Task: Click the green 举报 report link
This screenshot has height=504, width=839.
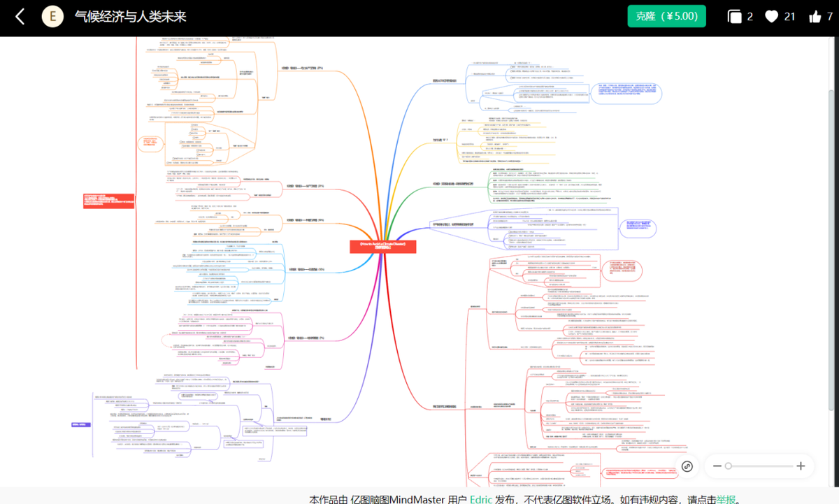Action: (x=725, y=498)
